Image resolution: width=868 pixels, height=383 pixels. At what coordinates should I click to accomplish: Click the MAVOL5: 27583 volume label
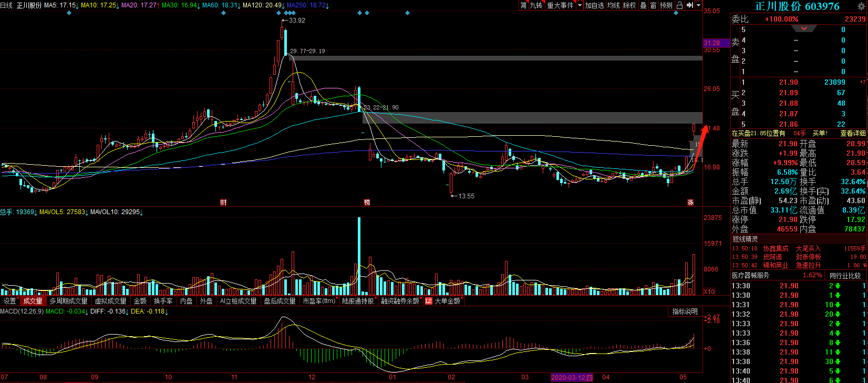tap(63, 212)
